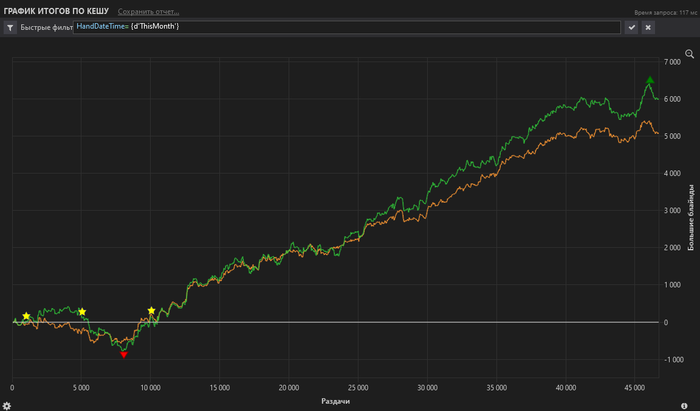The height and width of the screenshot is (411, 700).
Task: Click into the HandDateTime filter input field
Action: tap(347, 27)
